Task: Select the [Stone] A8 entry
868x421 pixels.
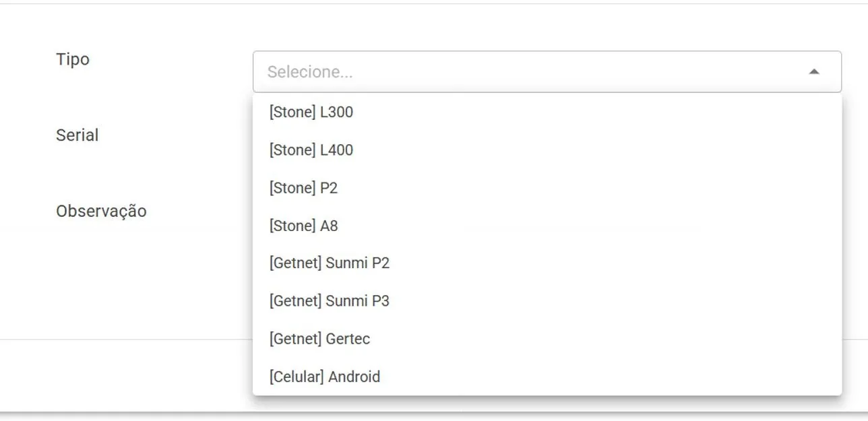Action: (x=547, y=226)
